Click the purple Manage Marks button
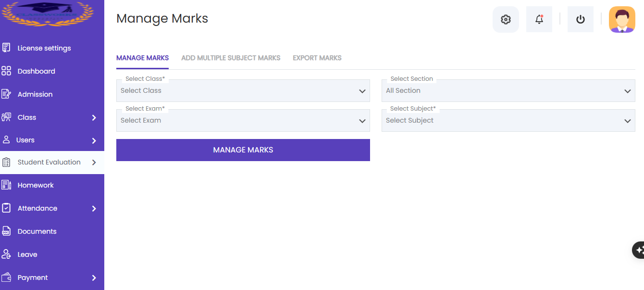The height and width of the screenshot is (290, 644). point(243,150)
